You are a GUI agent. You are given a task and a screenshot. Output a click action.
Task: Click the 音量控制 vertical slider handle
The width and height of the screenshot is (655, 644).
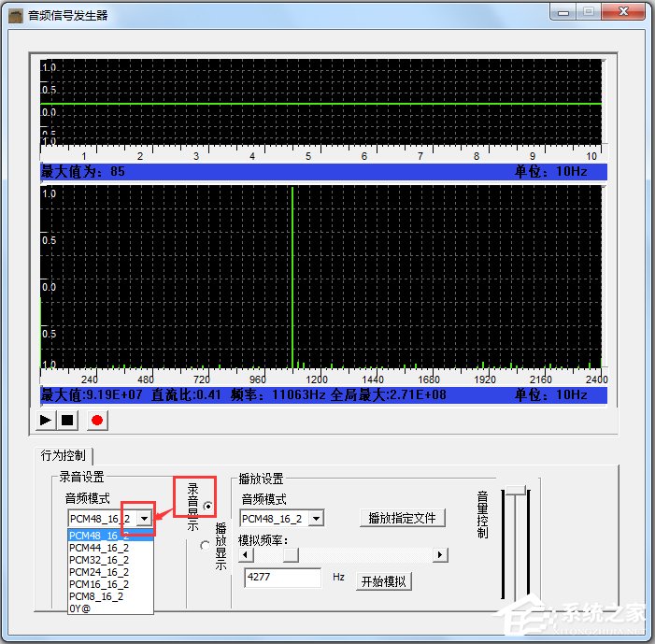[x=515, y=491]
